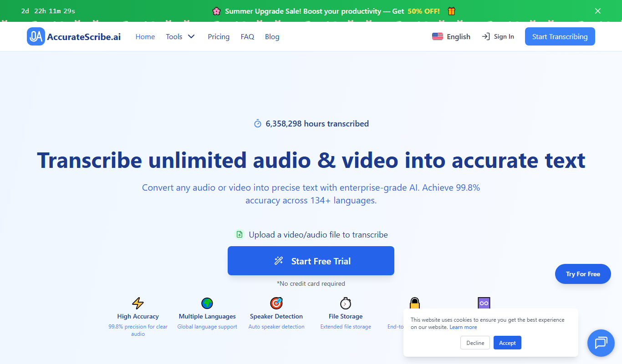Click the US flag language icon
The height and width of the screenshot is (364, 622).
[438, 36]
